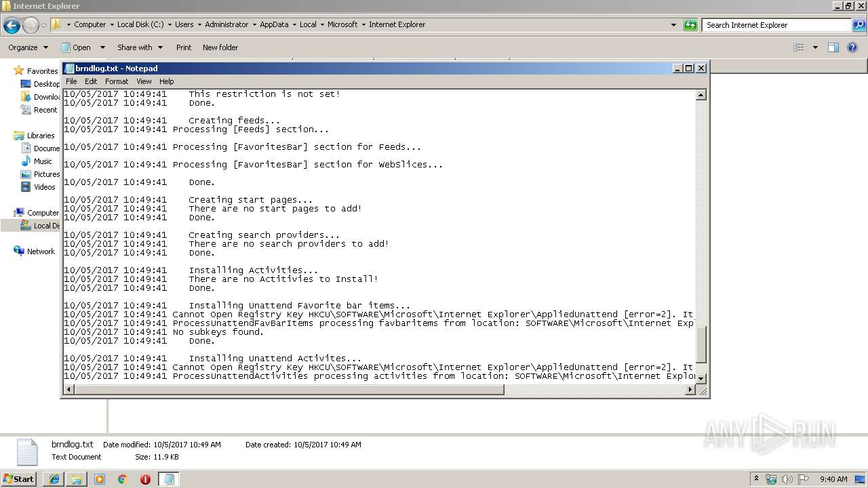This screenshot has height=488, width=868.
Task: Open Notepad Edit menu
Action: [x=91, y=81]
